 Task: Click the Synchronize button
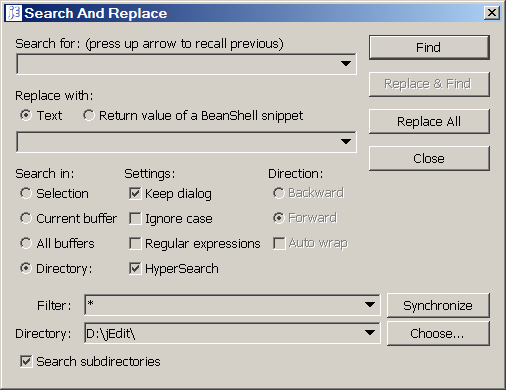tap(438, 305)
